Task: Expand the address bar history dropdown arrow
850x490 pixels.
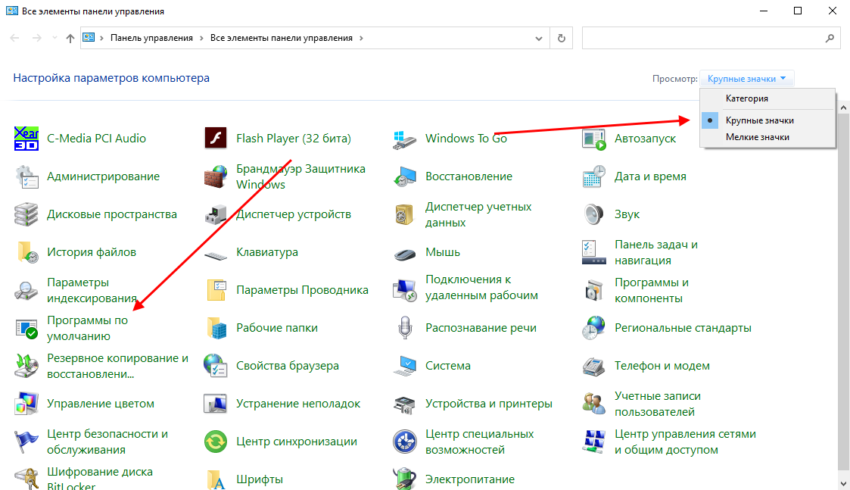Action: click(x=539, y=38)
